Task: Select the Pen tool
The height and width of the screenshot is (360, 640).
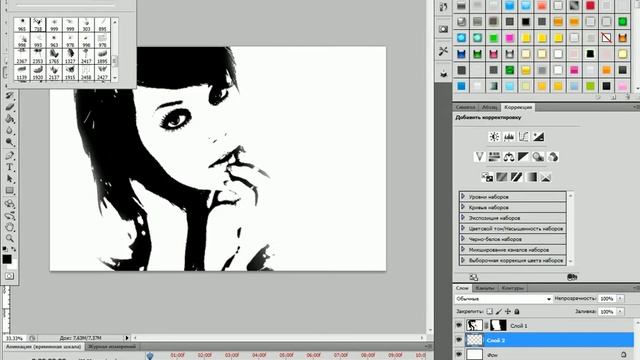Action: [x=10, y=156]
